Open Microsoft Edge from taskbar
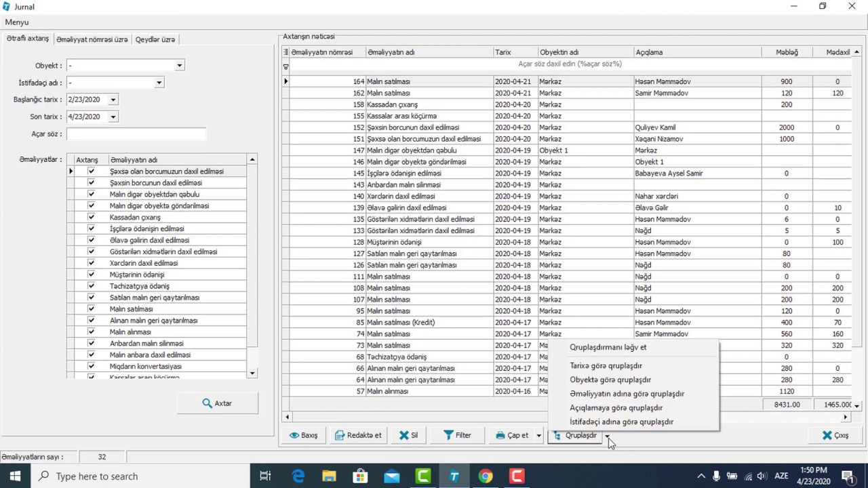Viewport: 868px width, 488px height. tap(298, 476)
